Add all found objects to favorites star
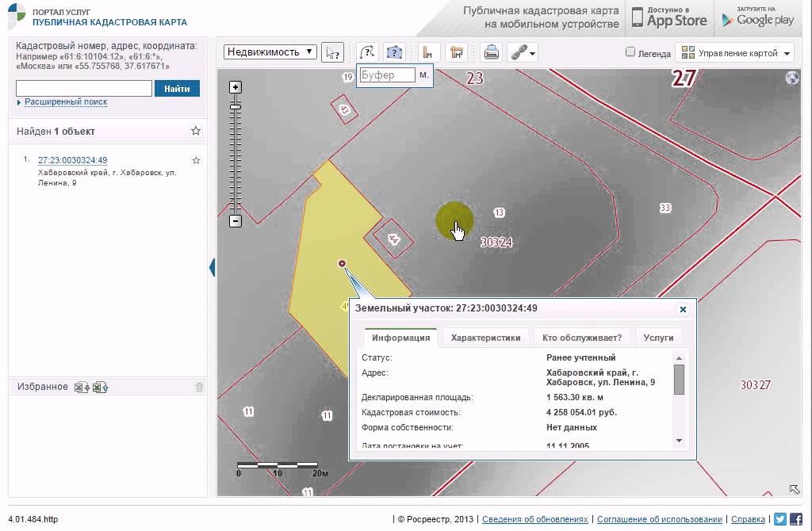The image size is (812, 531). (196, 131)
